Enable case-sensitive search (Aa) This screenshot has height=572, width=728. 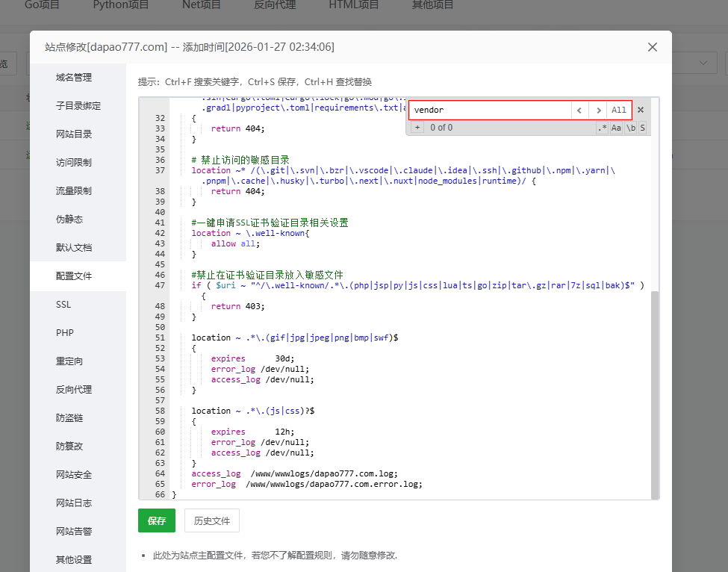pyautogui.click(x=617, y=128)
